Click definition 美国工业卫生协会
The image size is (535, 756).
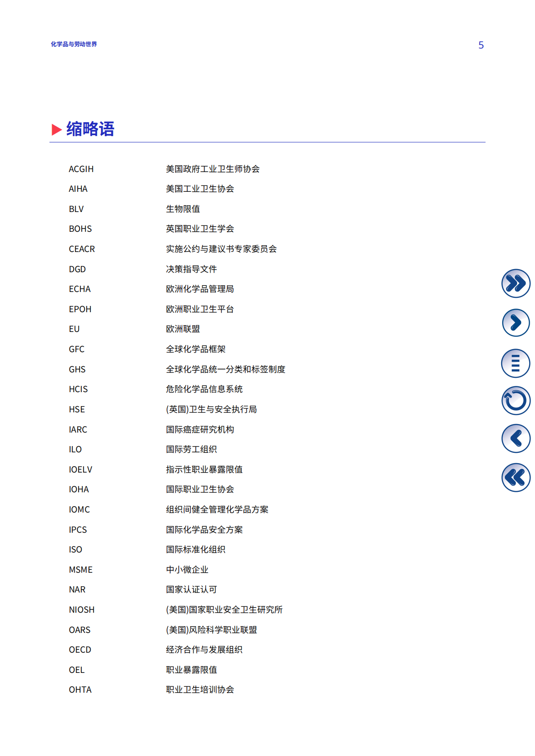(x=200, y=189)
